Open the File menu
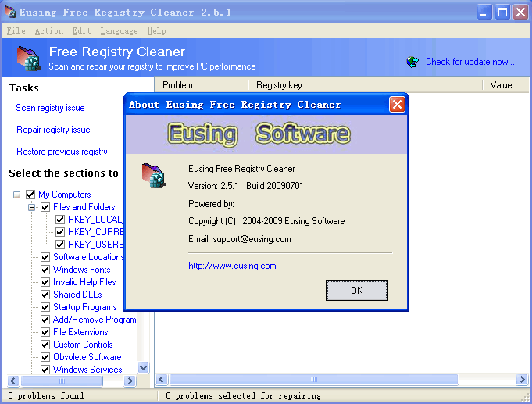The height and width of the screenshot is (404, 532). (16, 31)
